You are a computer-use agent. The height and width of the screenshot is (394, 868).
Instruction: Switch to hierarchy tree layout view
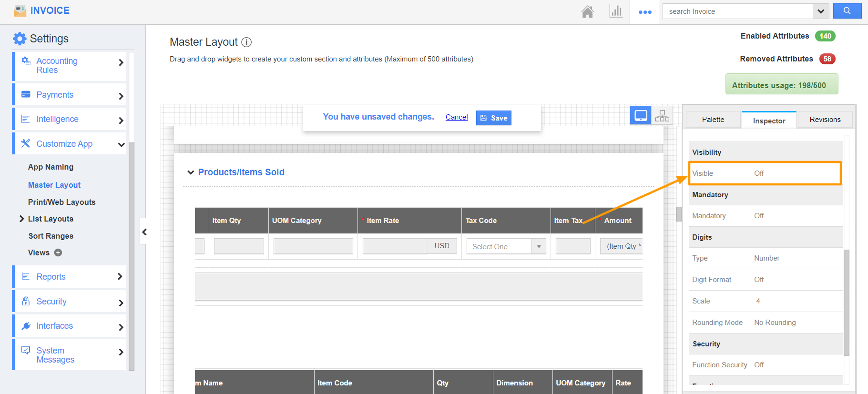click(662, 115)
